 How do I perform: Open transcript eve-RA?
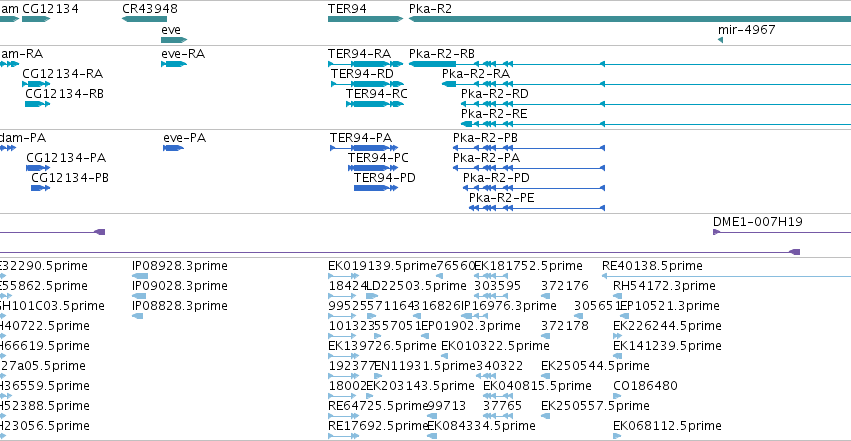coord(174,64)
